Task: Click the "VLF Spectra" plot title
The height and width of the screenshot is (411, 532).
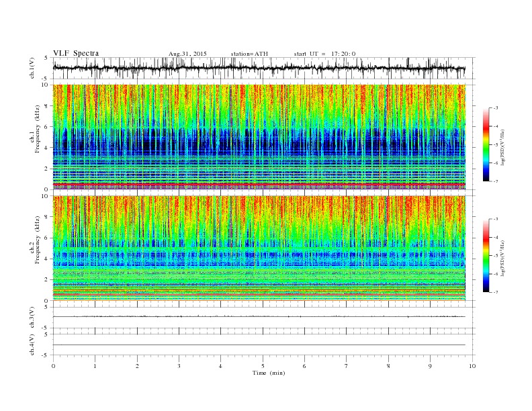Action: (76, 53)
